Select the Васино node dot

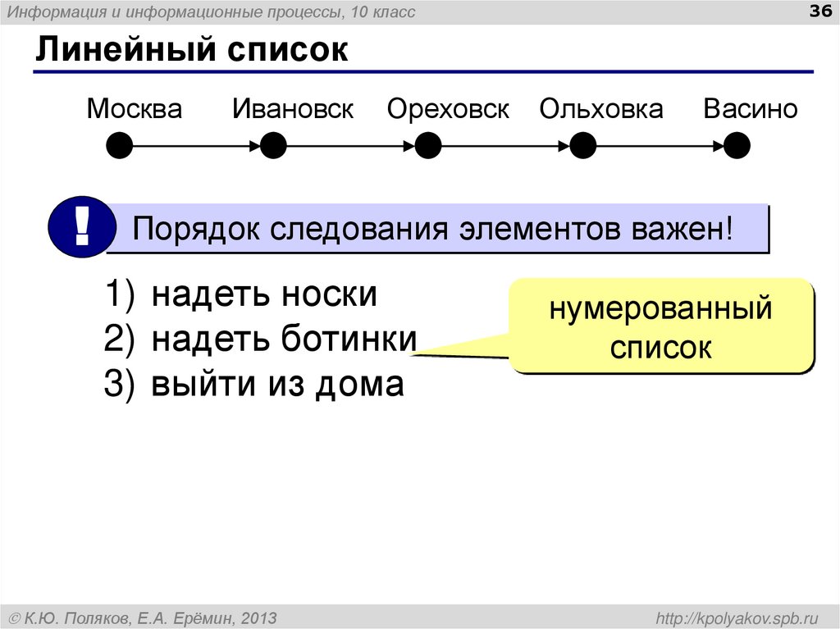[x=736, y=146]
